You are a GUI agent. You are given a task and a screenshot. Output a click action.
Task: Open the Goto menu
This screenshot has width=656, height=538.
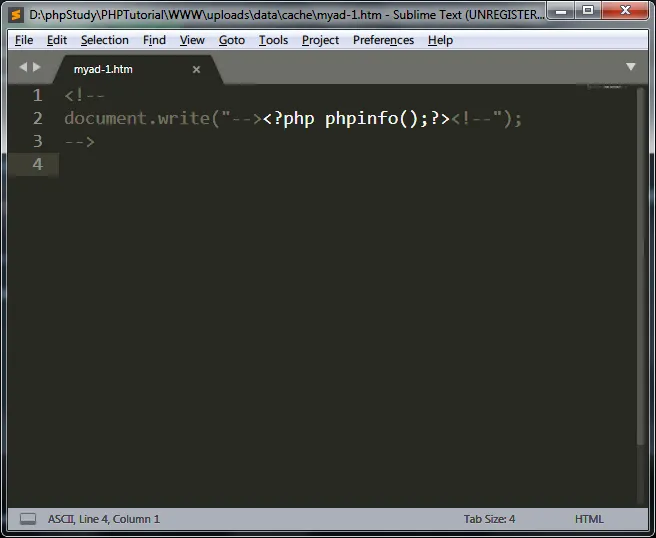click(231, 40)
